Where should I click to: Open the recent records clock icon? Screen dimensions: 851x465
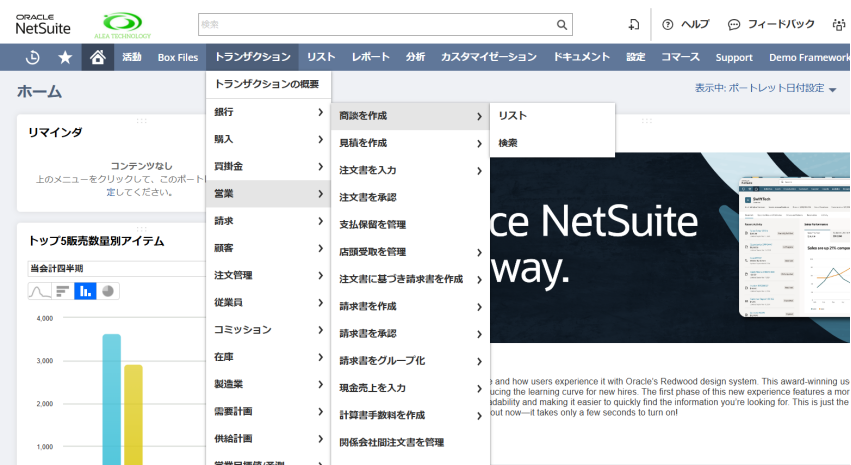(x=33, y=57)
